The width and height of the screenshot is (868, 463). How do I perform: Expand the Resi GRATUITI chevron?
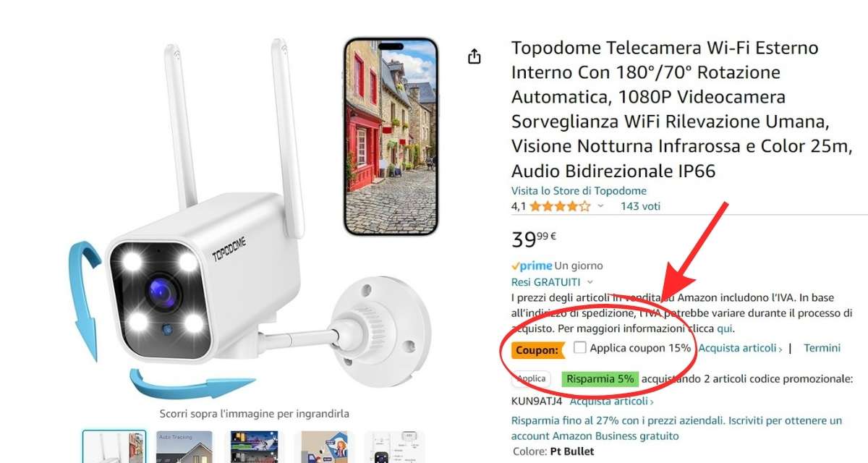[x=590, y=282]
